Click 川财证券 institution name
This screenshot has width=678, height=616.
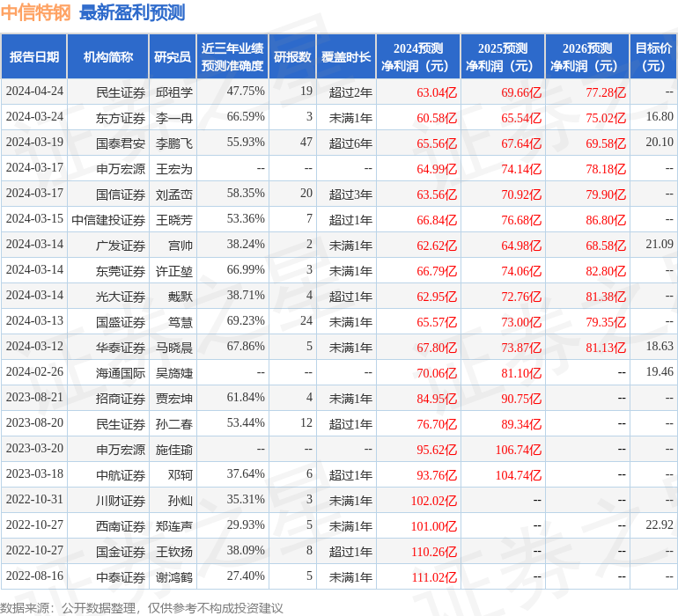tap(121, 500)
